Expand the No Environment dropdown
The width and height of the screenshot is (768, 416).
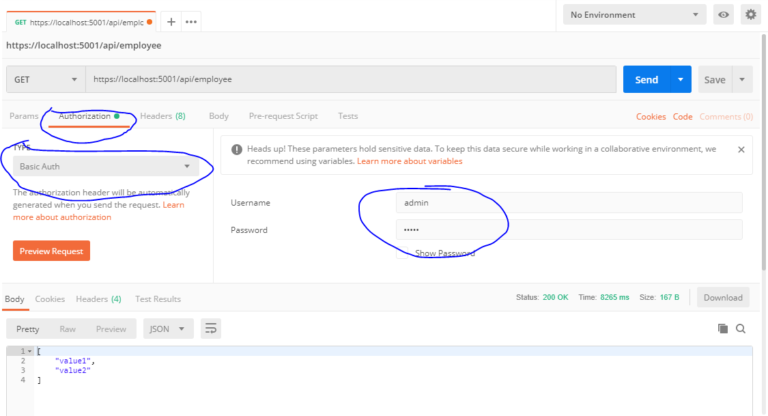[x=634, y=15]
